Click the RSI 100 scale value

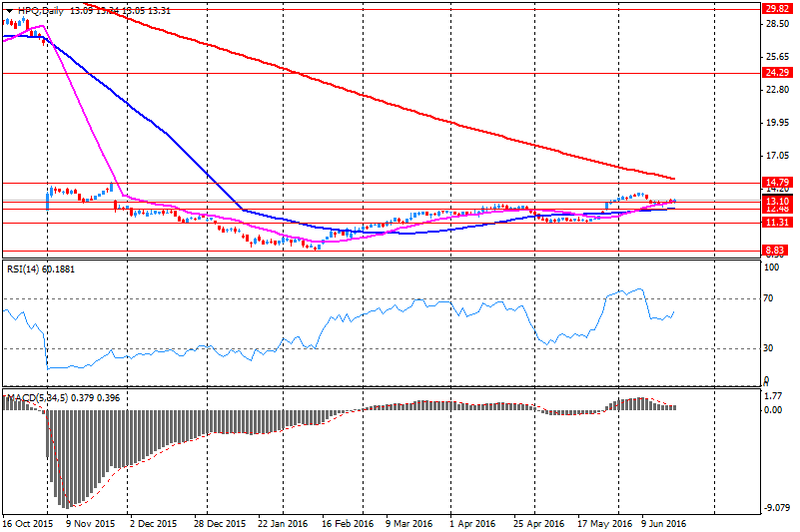click(771, 267)
